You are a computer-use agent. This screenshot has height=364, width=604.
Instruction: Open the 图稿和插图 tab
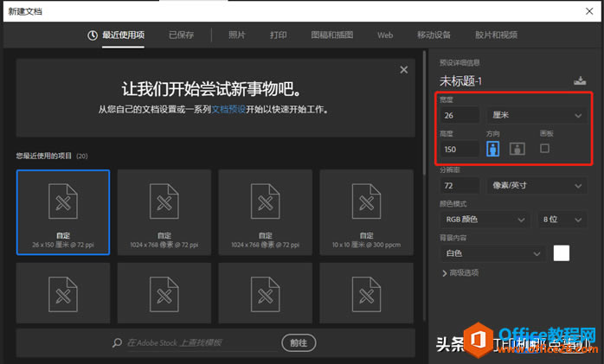pos(331,35)
